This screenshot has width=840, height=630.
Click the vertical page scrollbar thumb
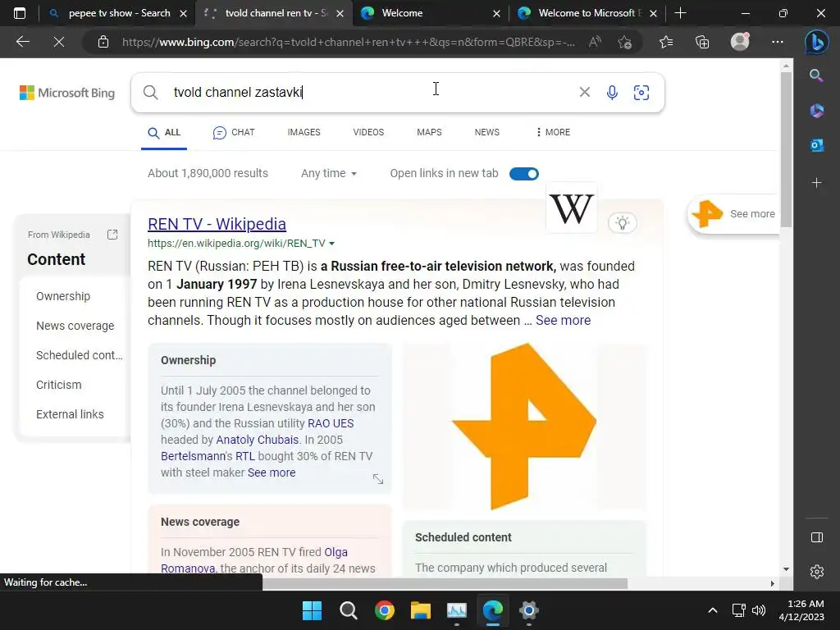click(786, 149)
